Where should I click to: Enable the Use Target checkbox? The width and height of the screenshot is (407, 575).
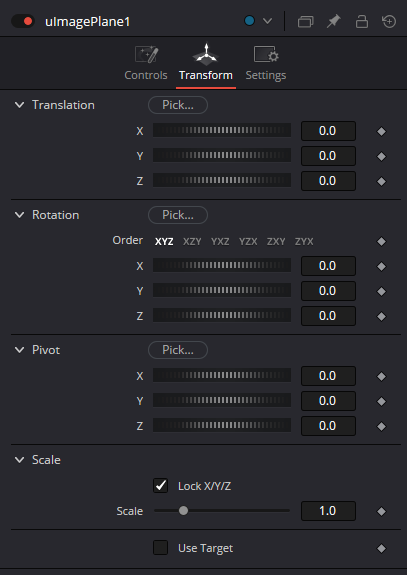click(x=160, y=547)
